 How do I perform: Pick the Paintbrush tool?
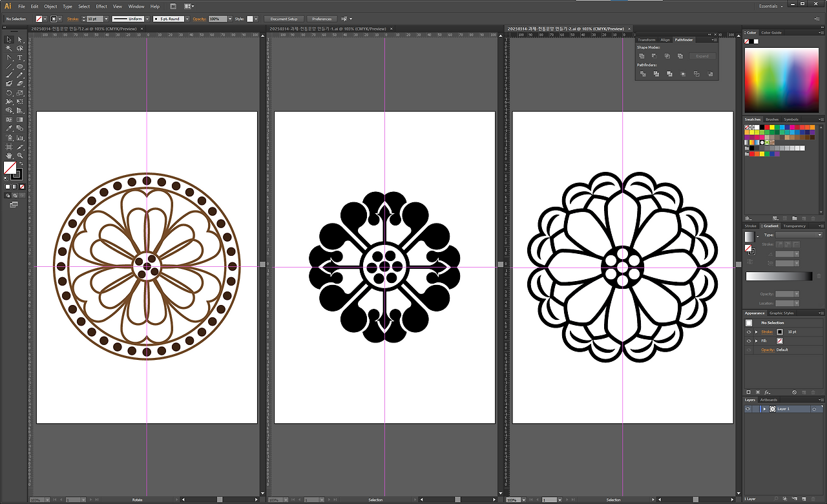9,75
